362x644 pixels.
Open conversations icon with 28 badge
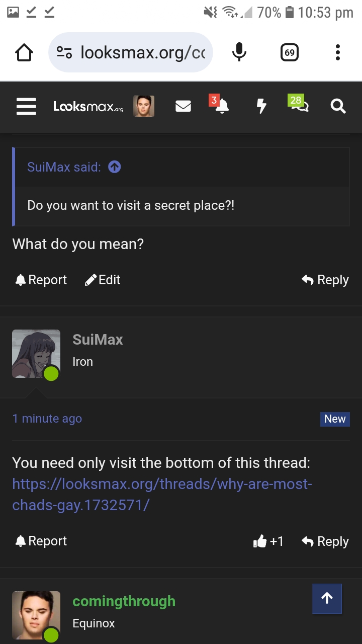tap(300, 106)
